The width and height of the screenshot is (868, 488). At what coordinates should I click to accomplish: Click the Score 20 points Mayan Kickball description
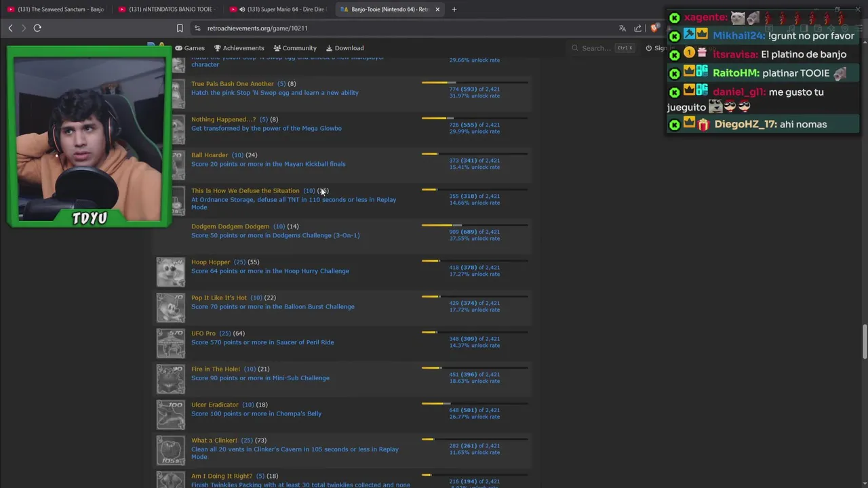click(269, 164)
